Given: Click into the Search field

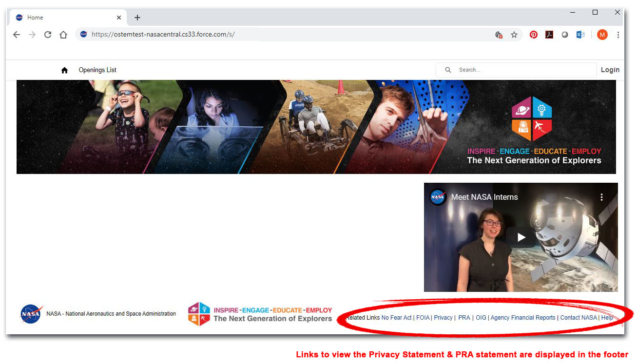Looking at the screenshot, I should 516,70.
